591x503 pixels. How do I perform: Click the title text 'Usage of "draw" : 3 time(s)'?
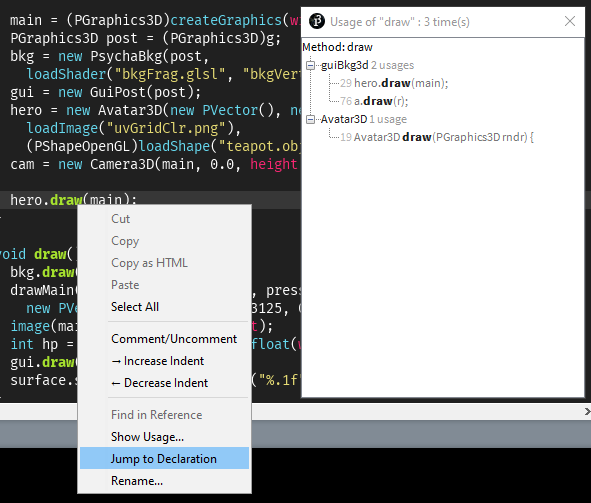[x=400, y=22]
